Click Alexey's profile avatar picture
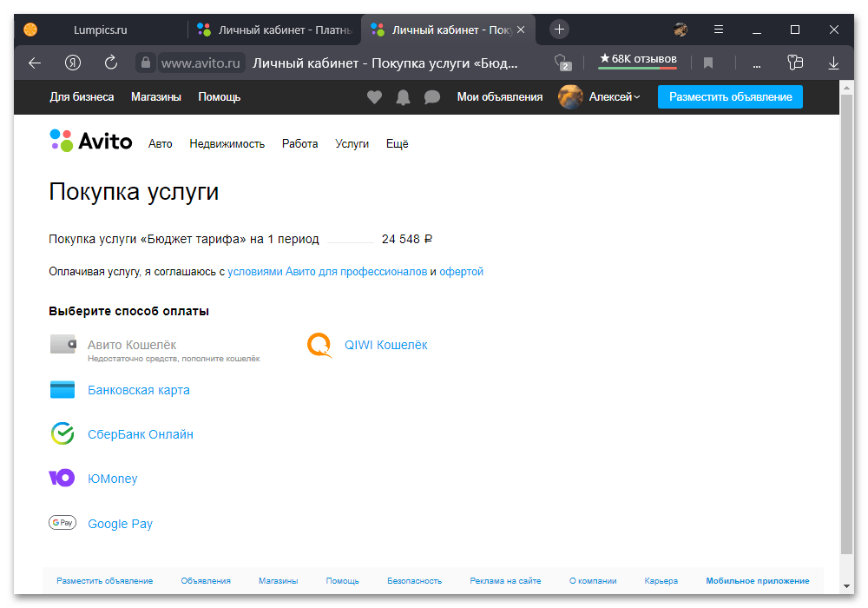 [x=570, y=97]
